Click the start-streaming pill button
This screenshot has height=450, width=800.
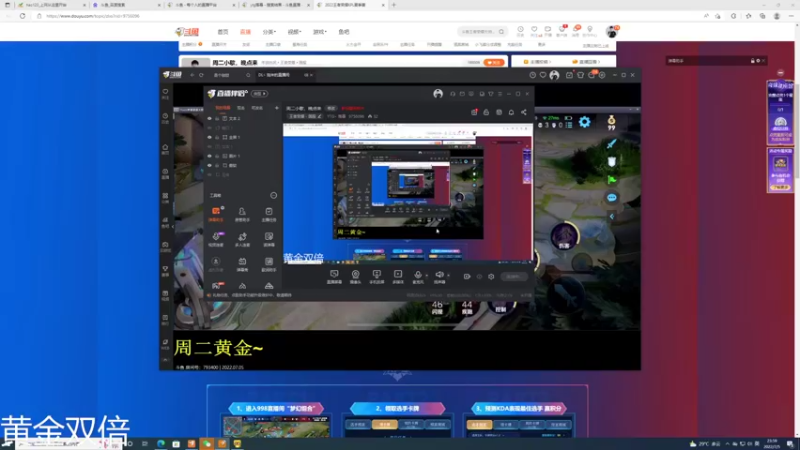[513, 277]
